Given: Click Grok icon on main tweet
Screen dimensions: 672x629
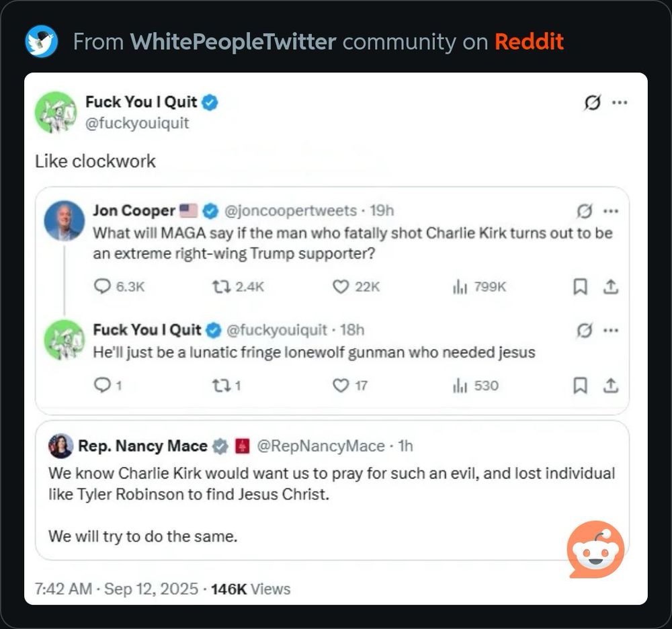Looking at the screenshot, I should (x=593, y=102).
